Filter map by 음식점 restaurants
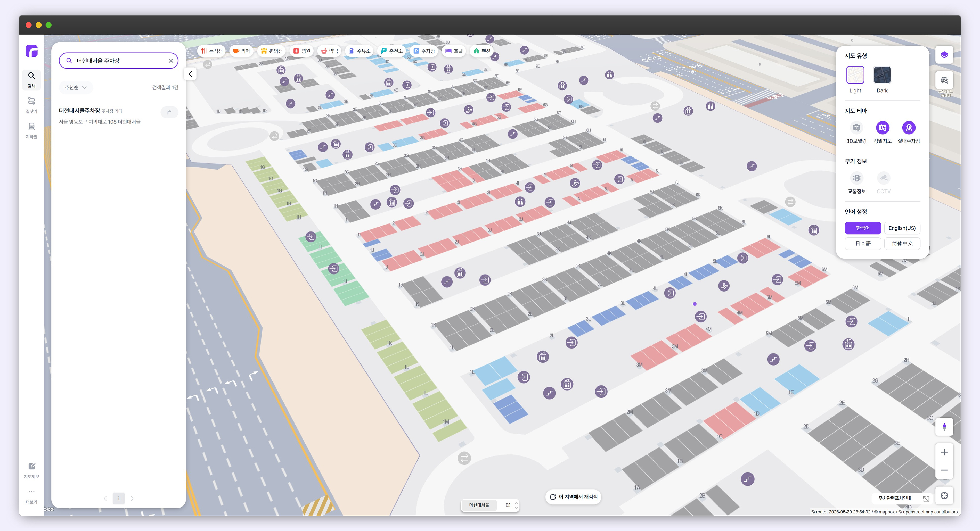 (212, 51)
